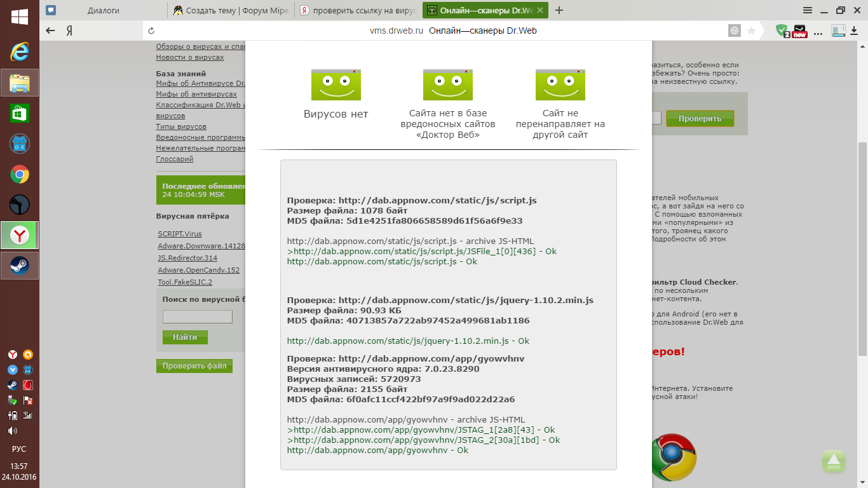Open the 'Adware.OpenCandy.152' link

(199, 270)
